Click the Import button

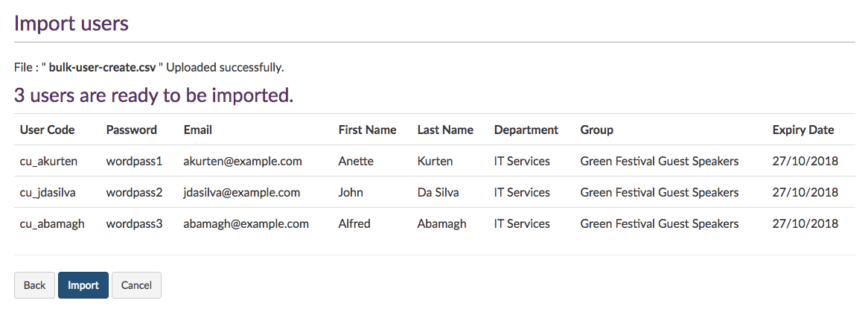coord(83,285)
